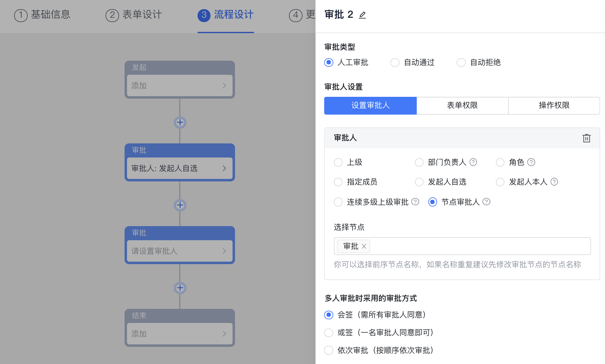Delete the 审批人 block via trash icon
This screenshot has width=605, height=364.
pyautogui.click(x=586, y=138)
